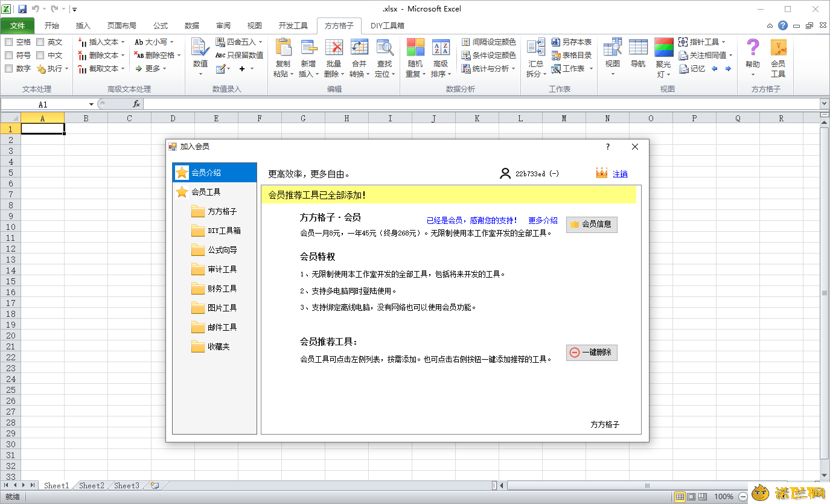Click the horizontal scrollbar of the worksheet
The image size is (830, 504).
[x=646, y=485]
